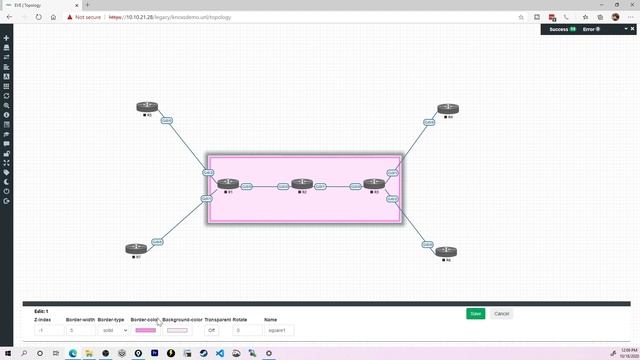Click interface label nearest router R4

pos(429,122)
